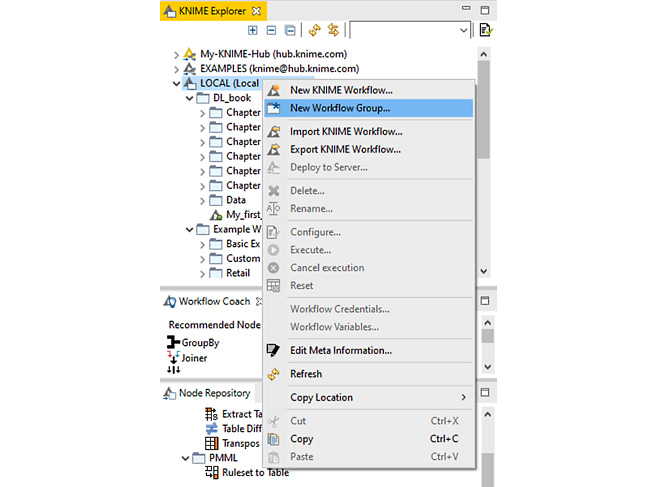Maximize the Workflow Coach panel

[x=485, y=300]
